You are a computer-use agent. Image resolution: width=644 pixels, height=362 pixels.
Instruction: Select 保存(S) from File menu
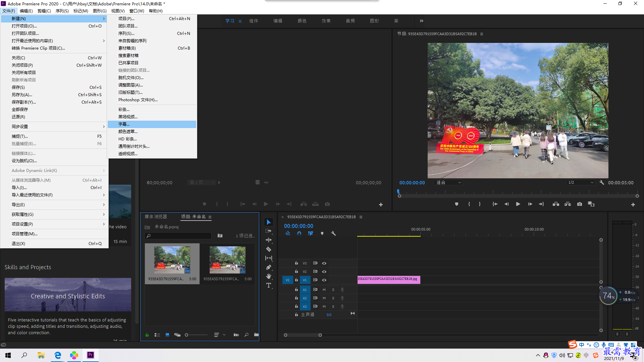point(54,87)
